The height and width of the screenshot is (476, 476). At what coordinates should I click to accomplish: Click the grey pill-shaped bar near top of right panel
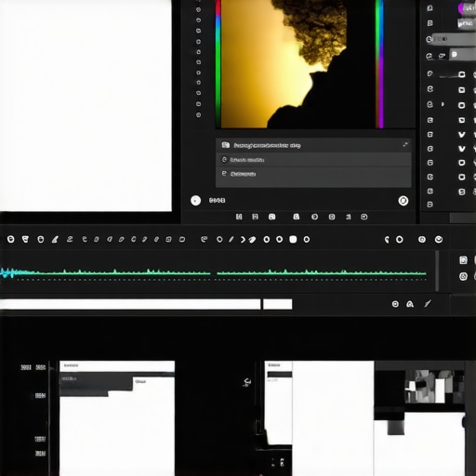(454, 39)
